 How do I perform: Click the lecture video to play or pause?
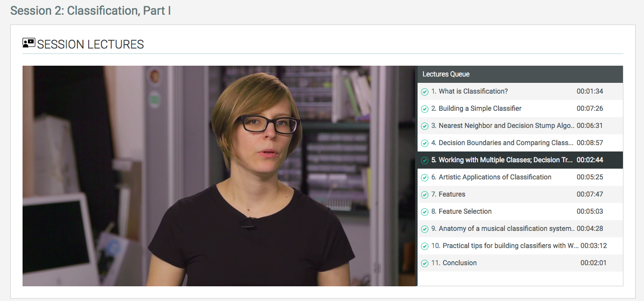pos(219,176)
